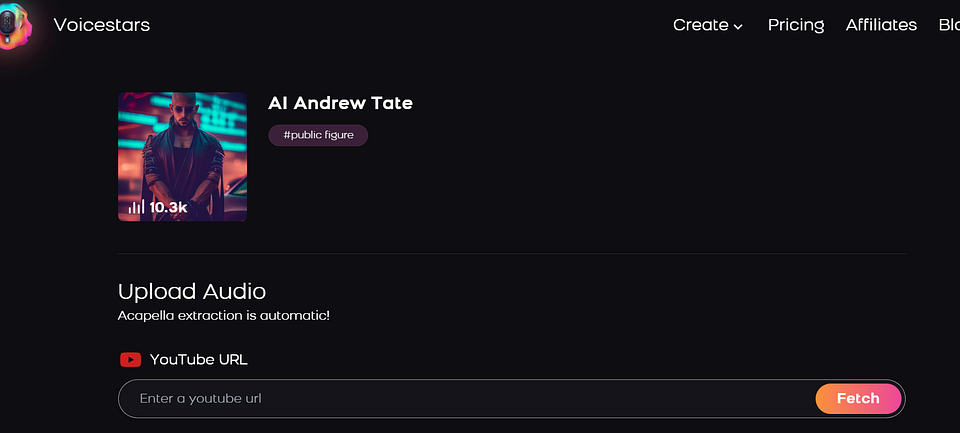This screenshot has width=960, height=433.
Task: Open the Affiliates page
Action: (881, 25)
